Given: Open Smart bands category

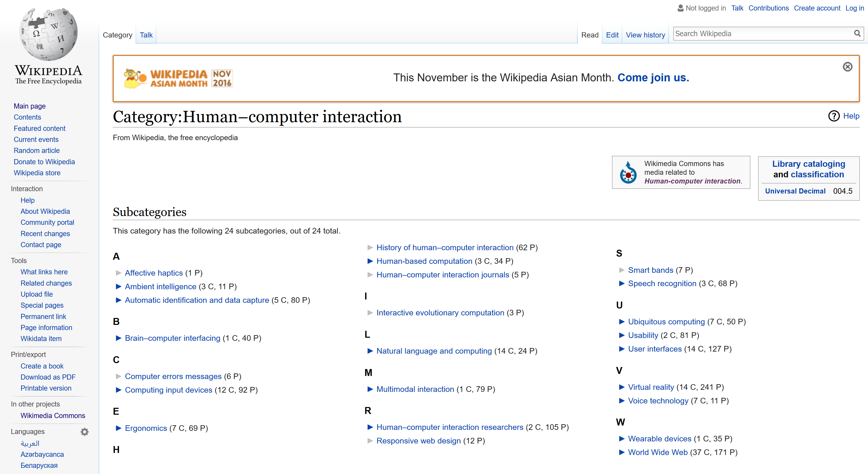Looking at the screenshot, I should click(x=651, y=270).
